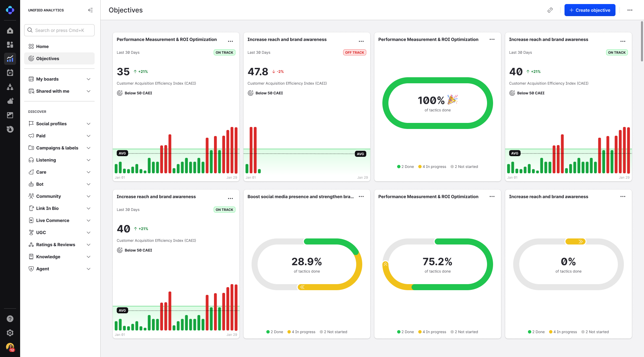This screenshot has height=357, width=644.
Task: Open the grid dashboard icon in the left rail
Action: [x=10, y=44]
